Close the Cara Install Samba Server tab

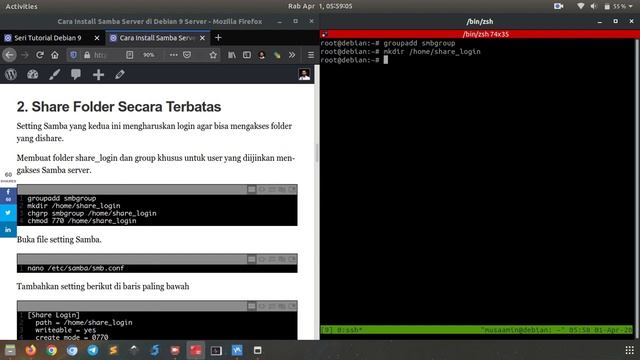(202, 38)
